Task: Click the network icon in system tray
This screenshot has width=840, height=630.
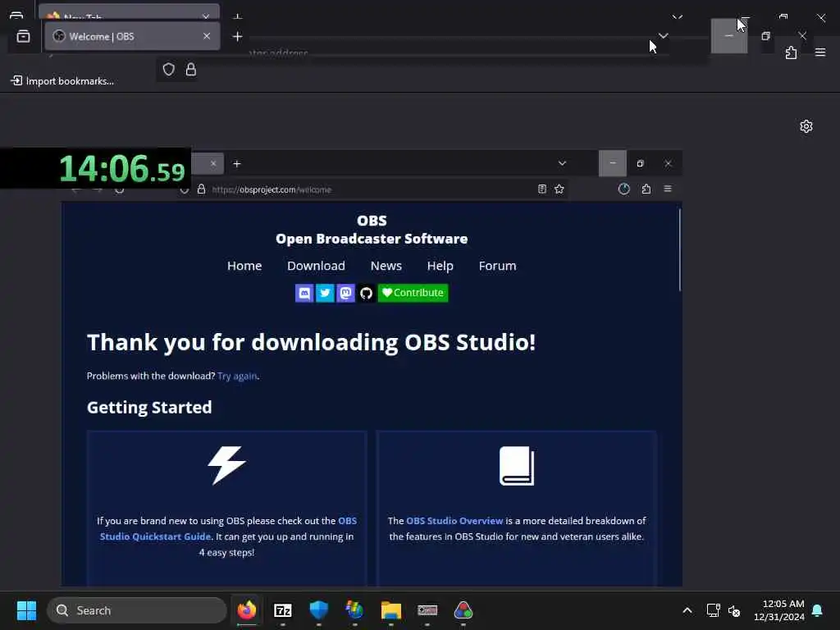Action: (x=713, y=610)
